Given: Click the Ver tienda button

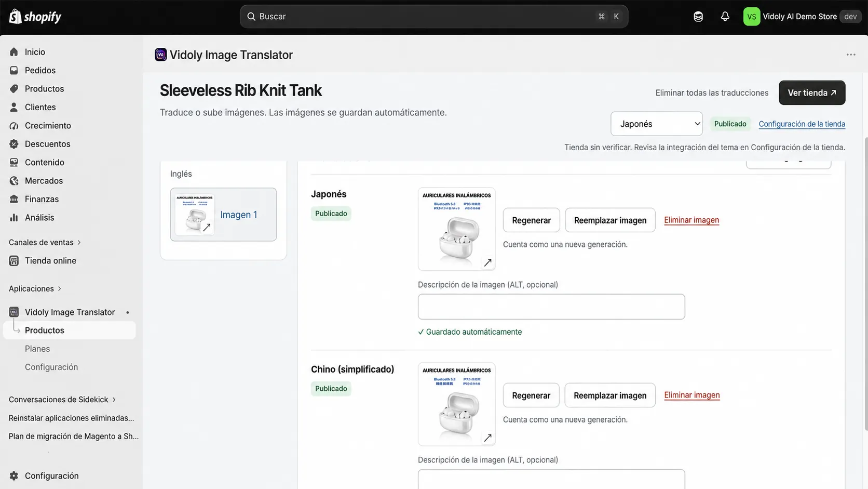Looking at the screenshot, I should tap(812, 92).
